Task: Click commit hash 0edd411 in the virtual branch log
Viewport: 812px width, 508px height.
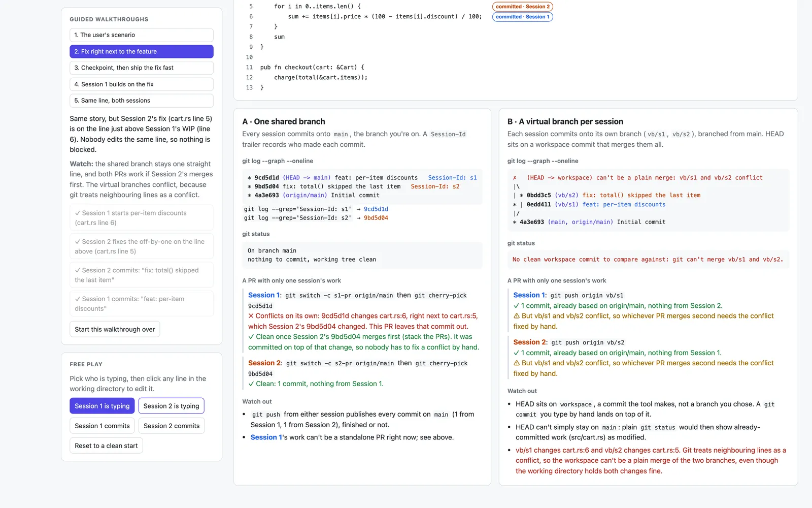Action: pyautogui.click(x=538, y=205)
